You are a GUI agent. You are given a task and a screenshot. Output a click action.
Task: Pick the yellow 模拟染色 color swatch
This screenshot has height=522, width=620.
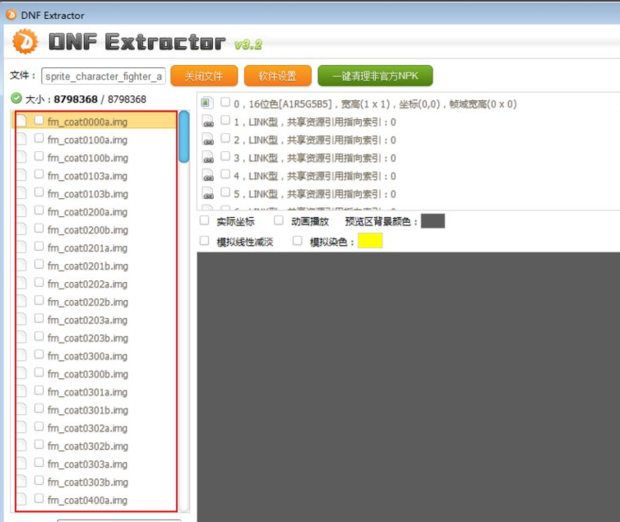(x=370, y=241)
